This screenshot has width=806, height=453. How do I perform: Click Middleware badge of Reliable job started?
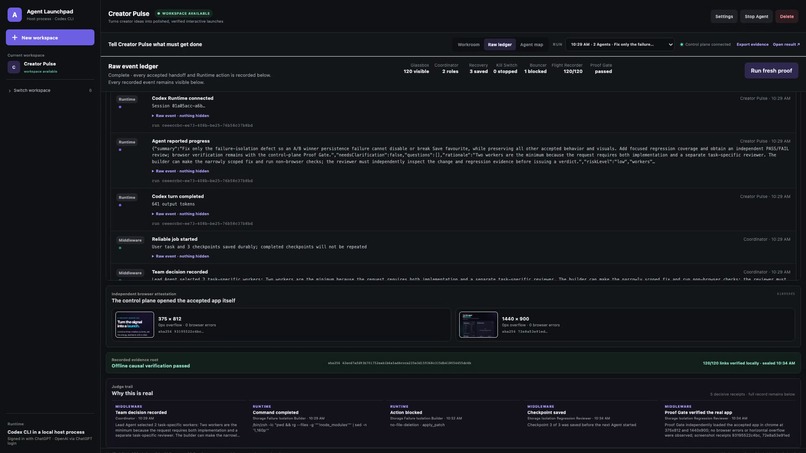coord(130,240)
